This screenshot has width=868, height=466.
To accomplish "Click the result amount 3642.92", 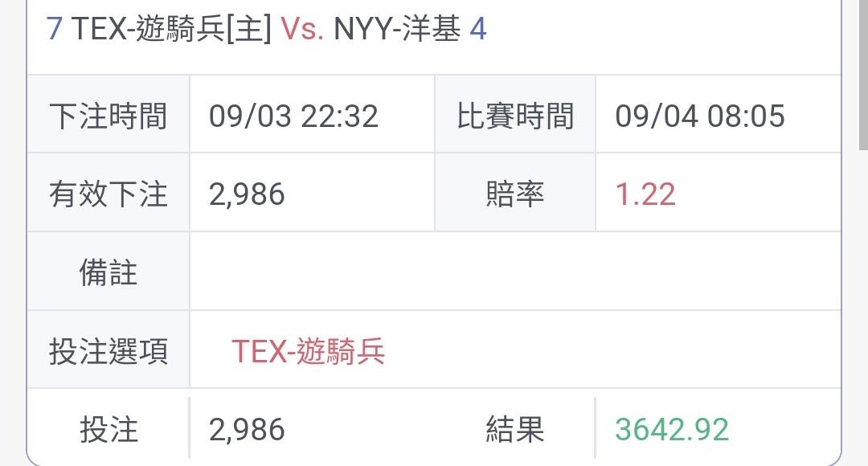I will pyautogui.click(x=672, y=430).
